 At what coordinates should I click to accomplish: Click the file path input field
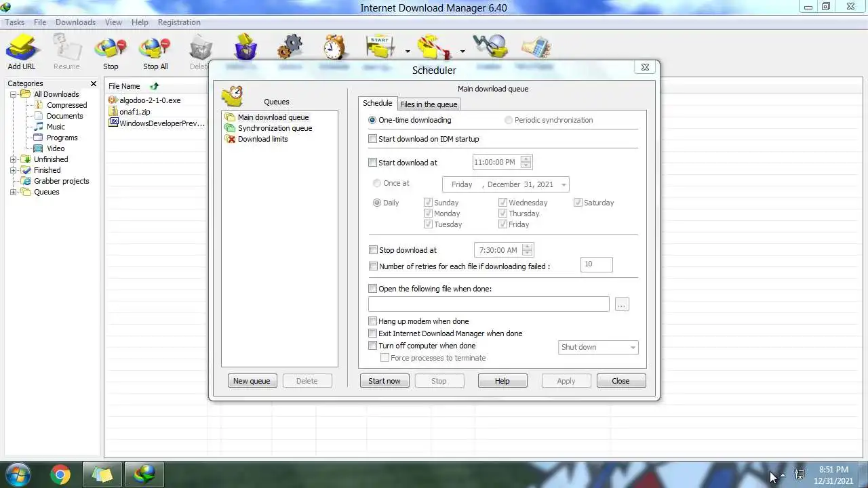[489, 304]
